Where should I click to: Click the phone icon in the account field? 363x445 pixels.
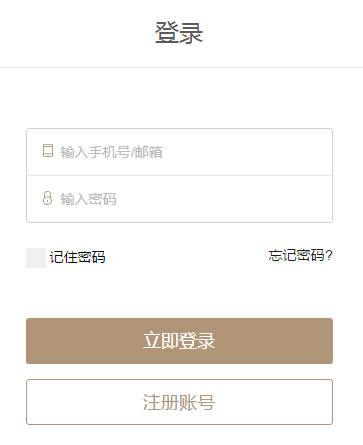48,151
